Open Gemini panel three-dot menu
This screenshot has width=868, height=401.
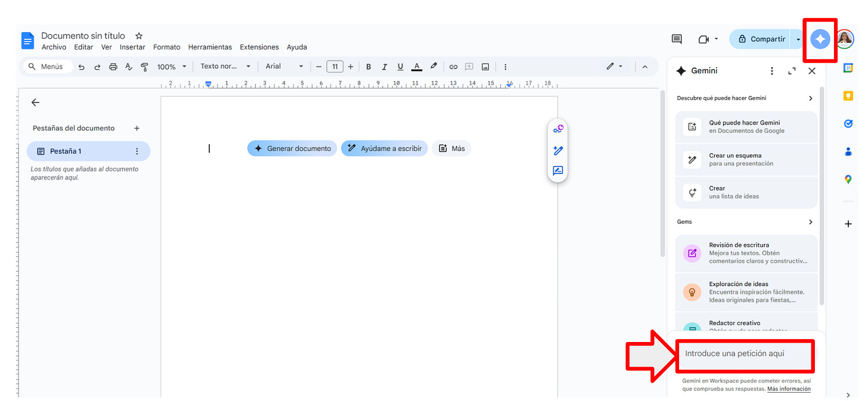click(772, 71)
